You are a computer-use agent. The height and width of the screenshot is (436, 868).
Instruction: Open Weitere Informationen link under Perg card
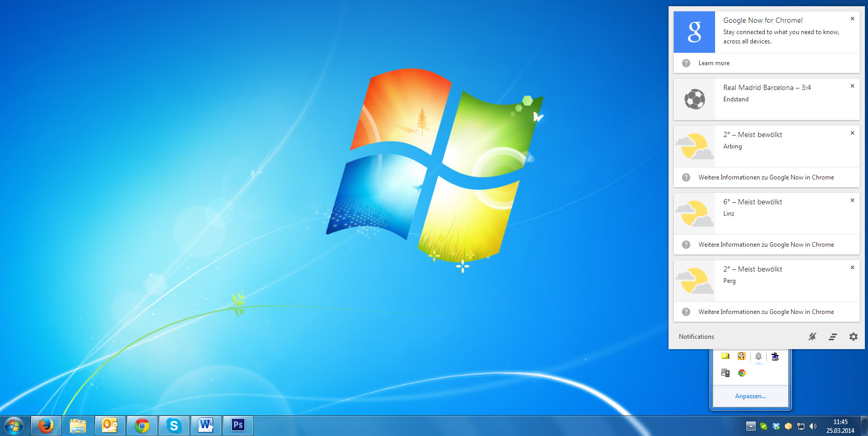[x=766, y=312]
